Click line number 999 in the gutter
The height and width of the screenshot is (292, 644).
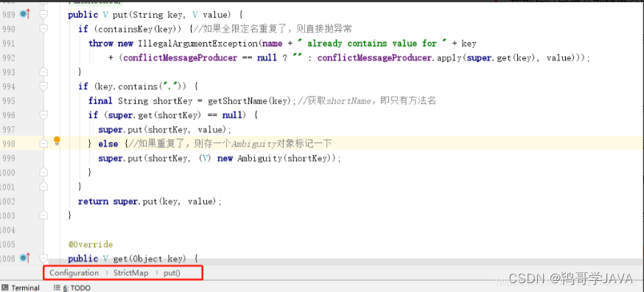(x=8, y=159)
